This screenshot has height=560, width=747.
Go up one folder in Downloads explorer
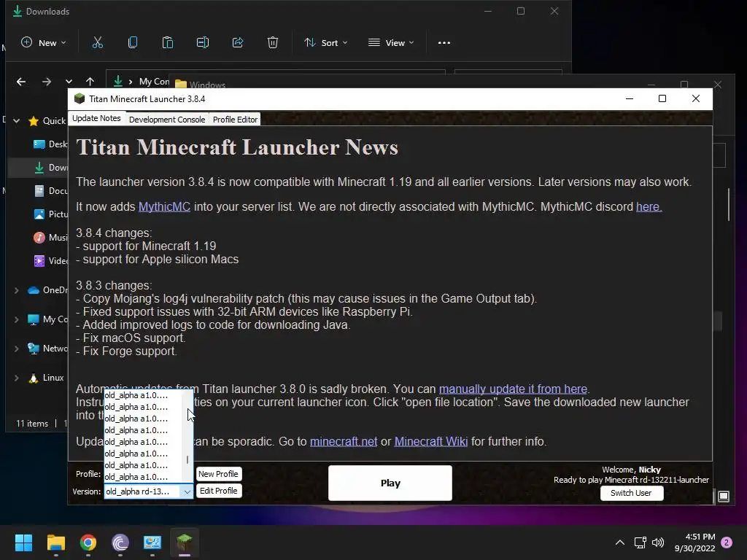90,82
